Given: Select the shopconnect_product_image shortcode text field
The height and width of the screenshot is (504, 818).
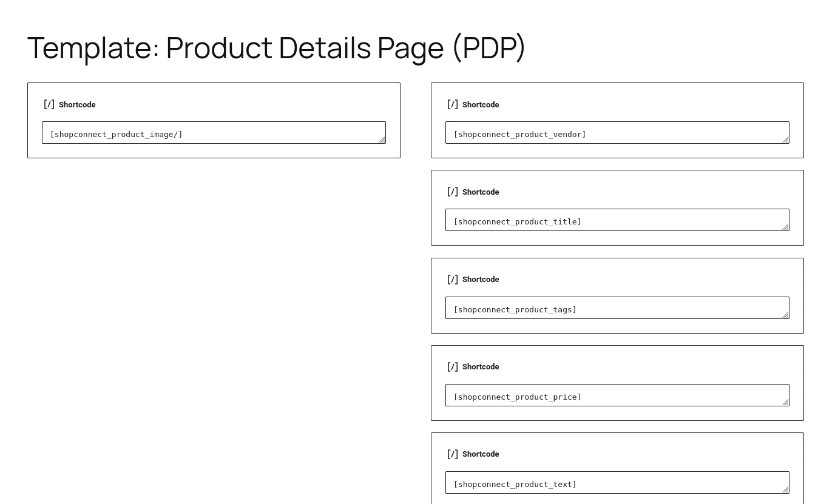Looking at the screenshot, I should (214, 132).
